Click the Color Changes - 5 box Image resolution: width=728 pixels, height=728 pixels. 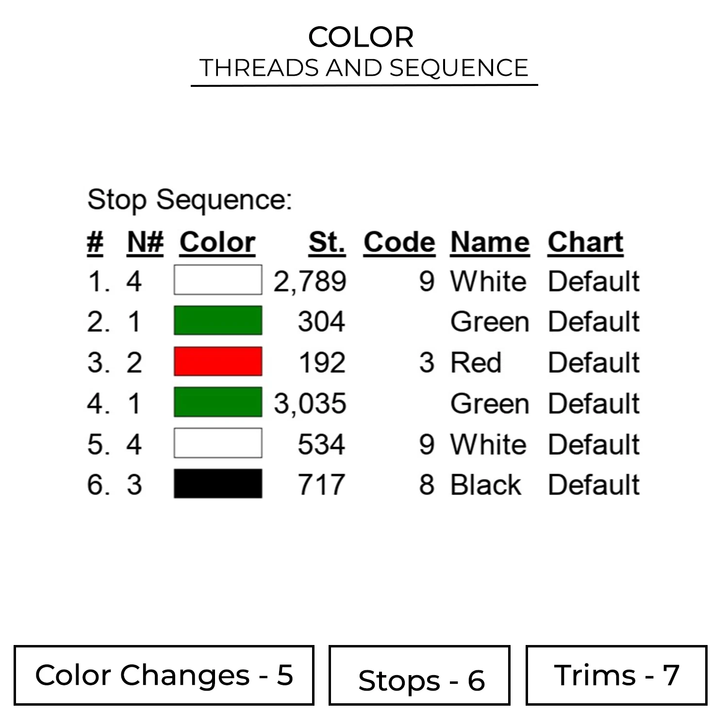(164, 675)
